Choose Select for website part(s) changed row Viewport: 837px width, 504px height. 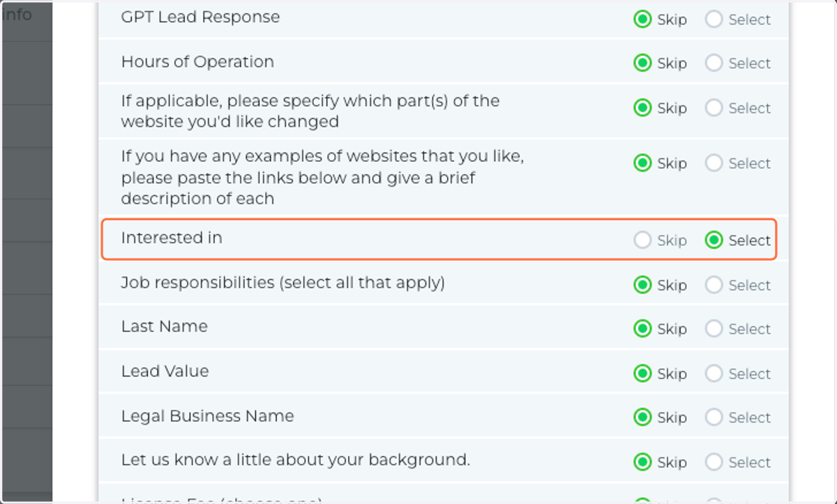tap(714, 108)
